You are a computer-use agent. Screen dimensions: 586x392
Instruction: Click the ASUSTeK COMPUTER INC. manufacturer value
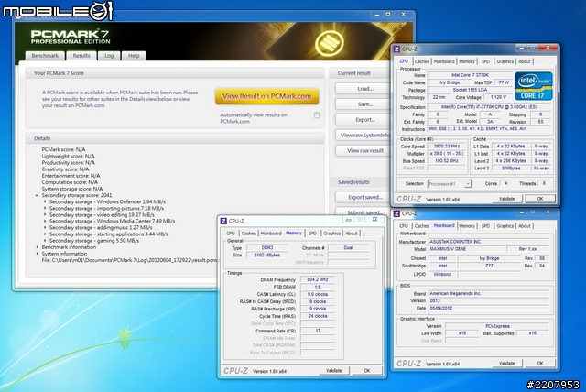tap(488, 242)
